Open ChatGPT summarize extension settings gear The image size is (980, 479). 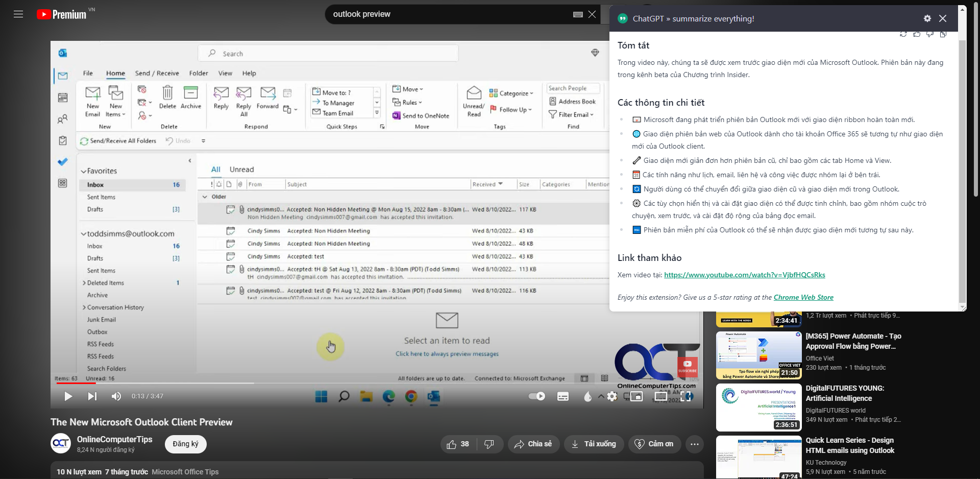(x=927, y=18)
